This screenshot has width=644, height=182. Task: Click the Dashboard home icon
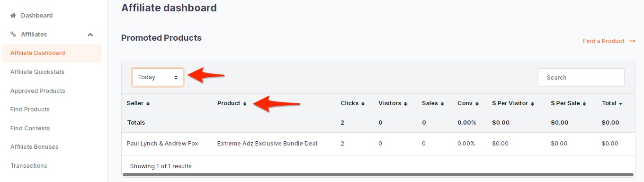click(x=13, y=16)
